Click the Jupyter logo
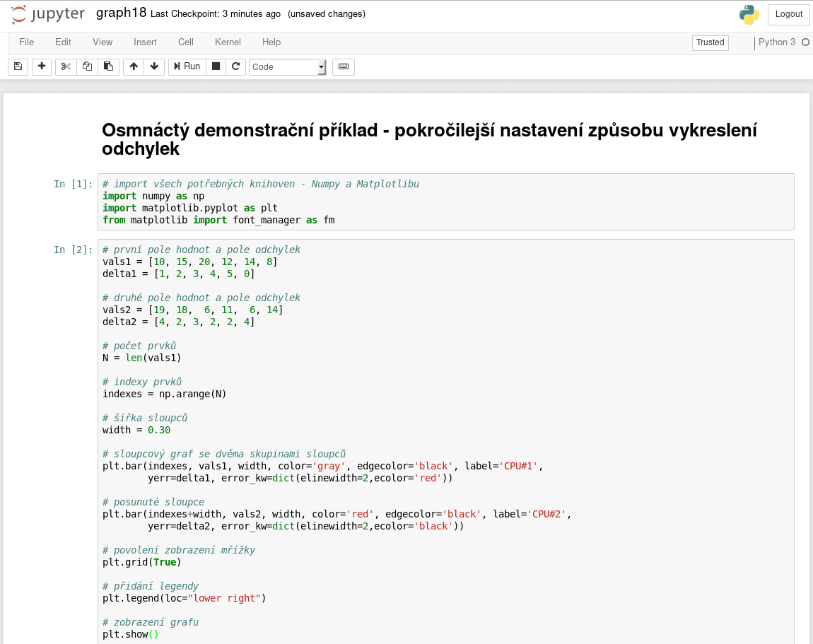Image resolution: width=813 pixels, height=644 pixels. point(47,14)
